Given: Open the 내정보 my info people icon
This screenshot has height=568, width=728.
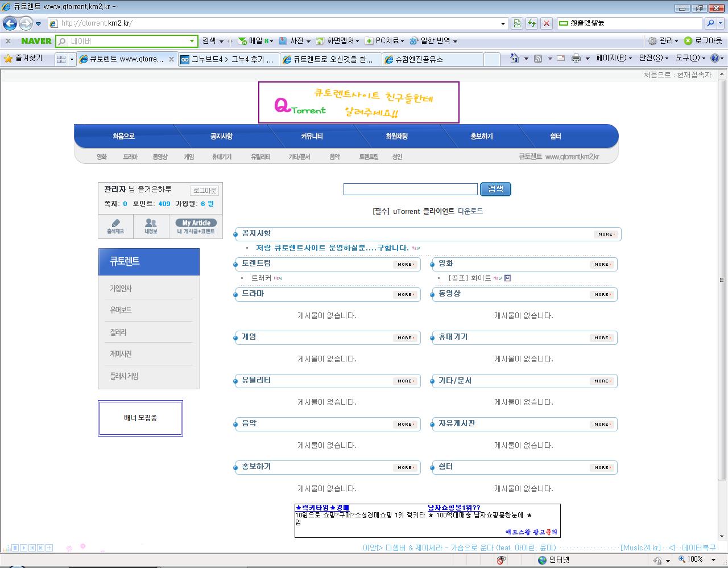Looking at the screenshot, I should (151, 226).
